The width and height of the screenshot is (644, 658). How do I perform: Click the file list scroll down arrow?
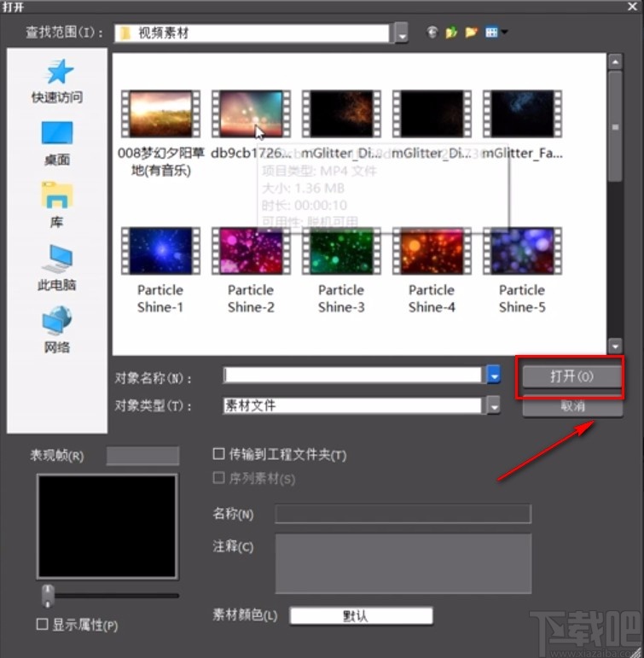(x=615, y=346)
